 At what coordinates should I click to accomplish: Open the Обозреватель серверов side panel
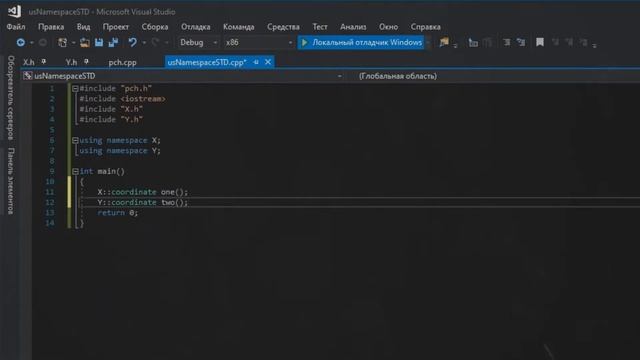11,98
